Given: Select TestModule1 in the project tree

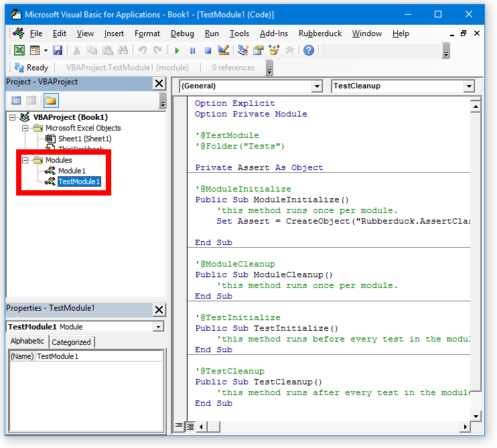Looking at the screenshot, I should (x=79, y=181).
